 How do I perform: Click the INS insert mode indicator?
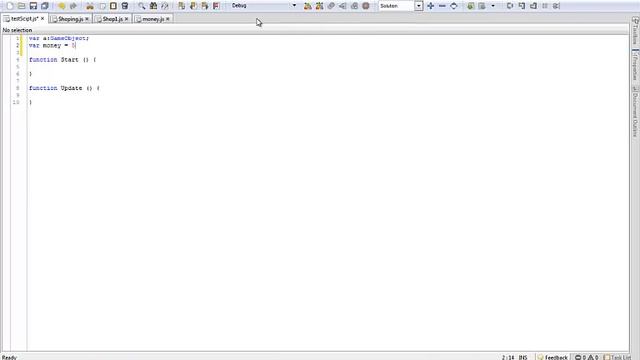pos(523,357)
